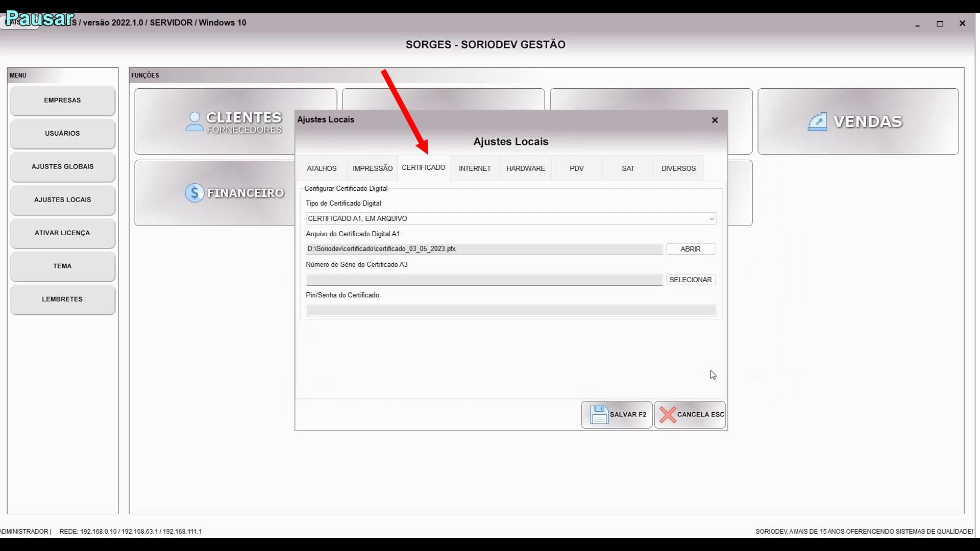Go to the HARDWARE tab
980x551 pixels.
526,168
